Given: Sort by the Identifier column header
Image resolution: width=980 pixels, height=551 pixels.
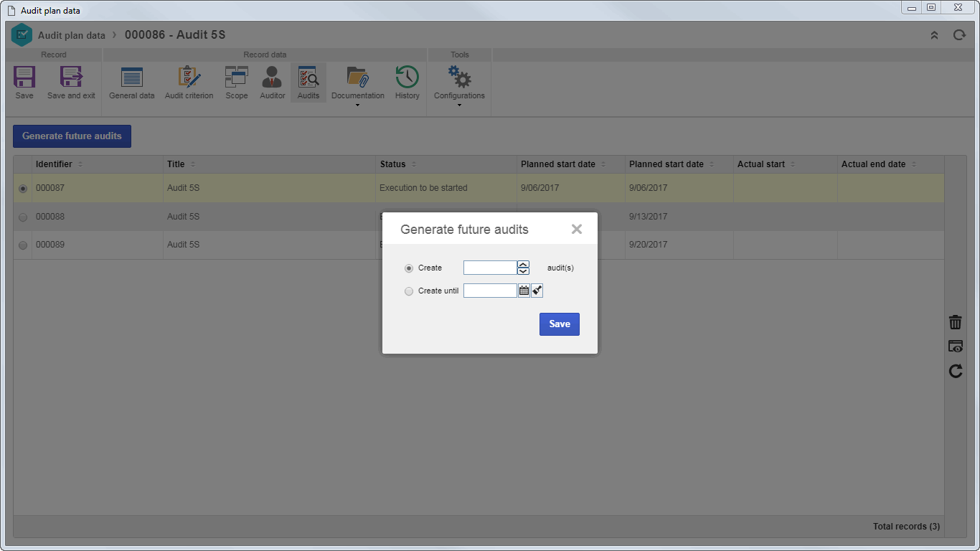Looking at the screenshot, I should pos(55,164).
